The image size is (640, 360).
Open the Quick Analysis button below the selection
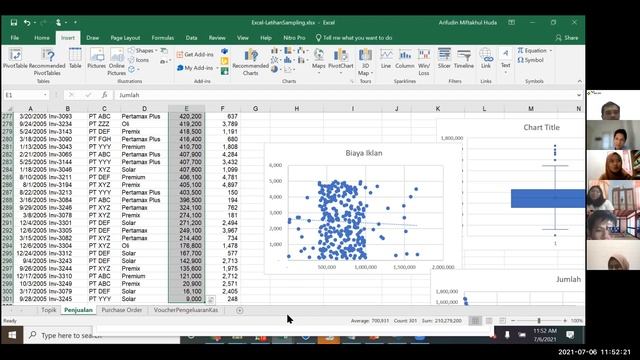click(211, 300)
